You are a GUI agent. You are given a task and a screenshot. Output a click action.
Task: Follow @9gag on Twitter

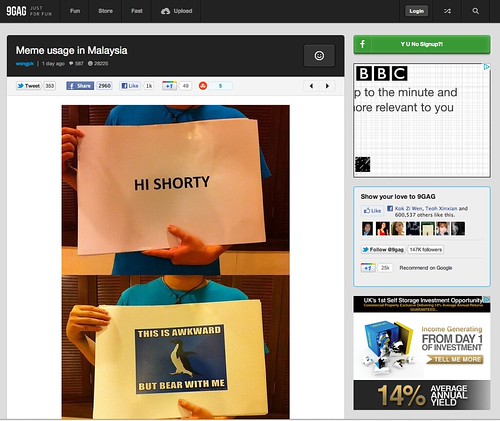coord(383,249)
